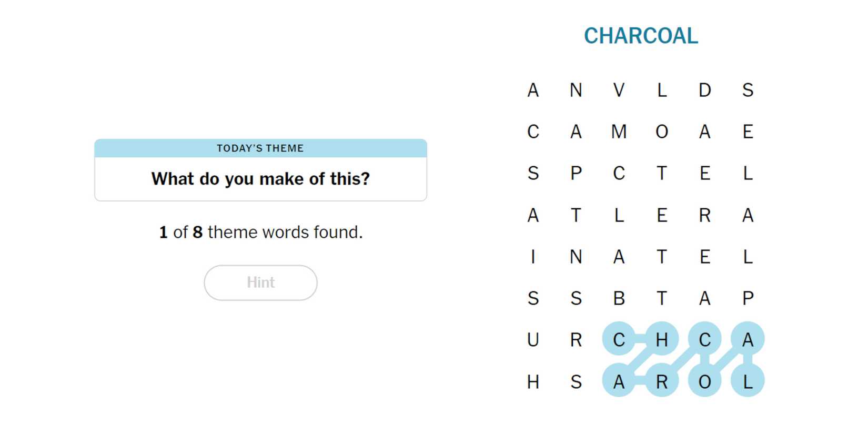The image size is (868, 434).
Task: Select the P between S and C
Action: pos(576,173)
